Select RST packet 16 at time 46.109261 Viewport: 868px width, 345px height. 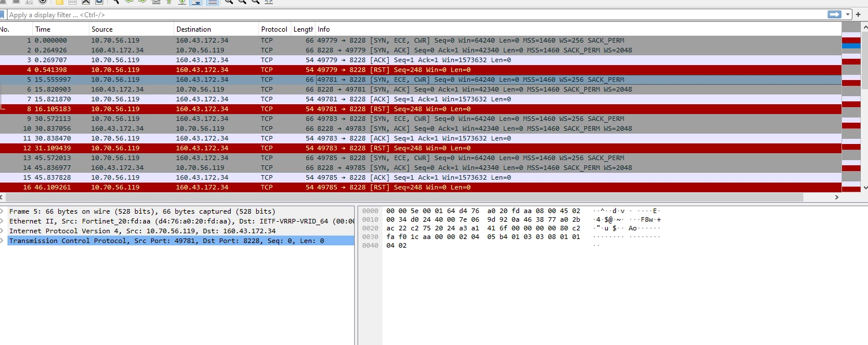coord(420,187)
